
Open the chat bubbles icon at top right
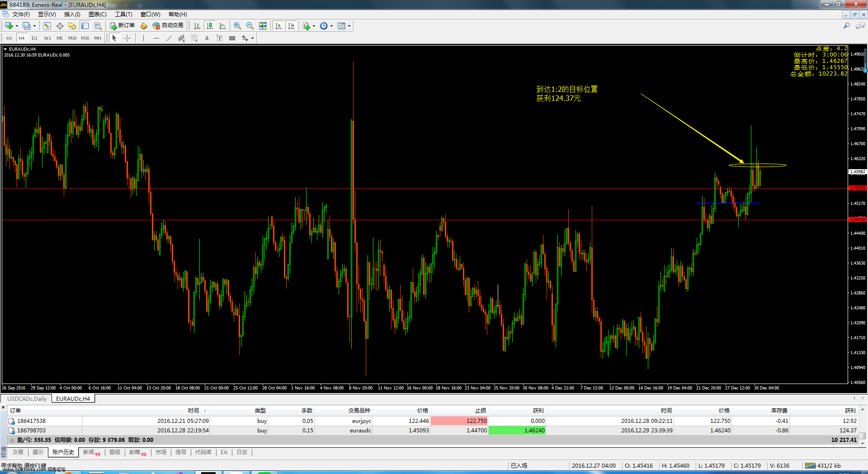(860, 26)
